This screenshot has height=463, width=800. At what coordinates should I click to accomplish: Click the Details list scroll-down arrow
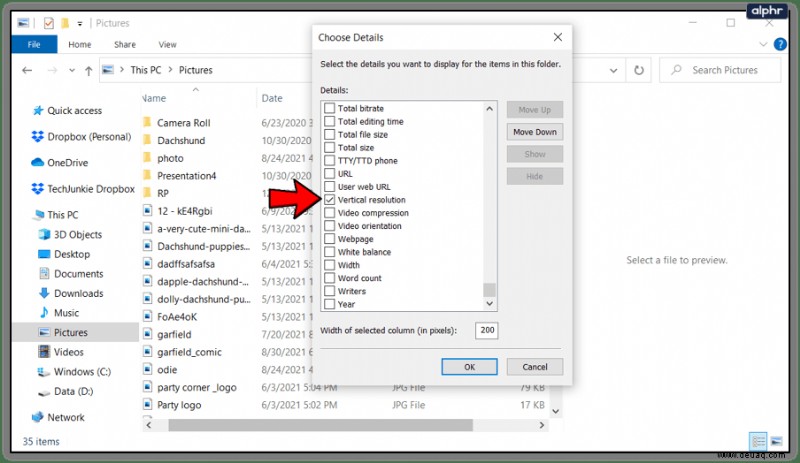[x=489, y=304]
